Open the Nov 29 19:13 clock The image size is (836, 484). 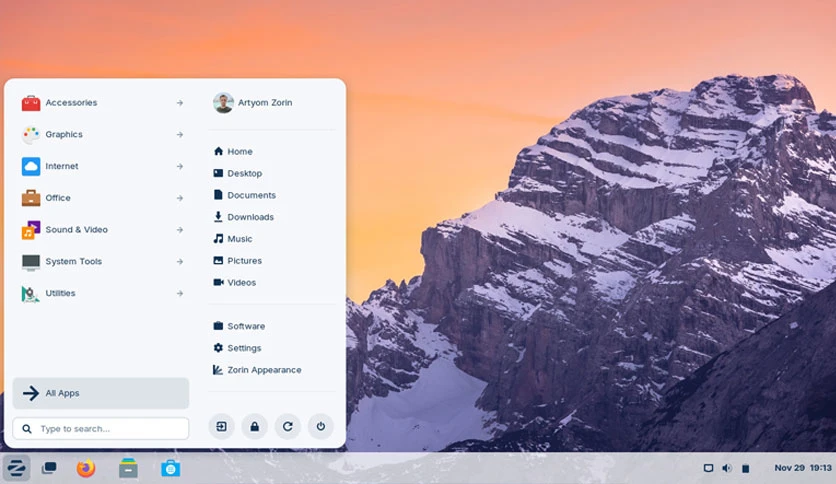pos(803,468)
